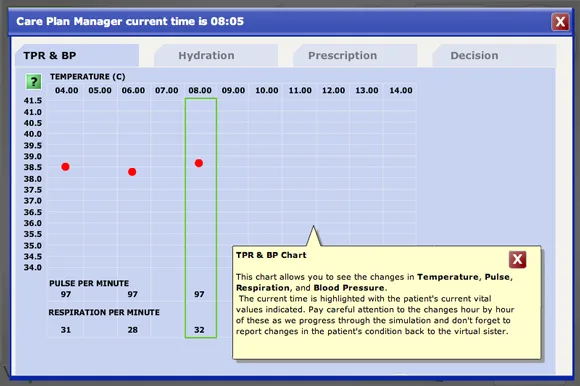Image resolution: width=580 pixels, height=386 pixels.
Task: Click the PULSE PER MINUTE label
Action: point(89,284)
